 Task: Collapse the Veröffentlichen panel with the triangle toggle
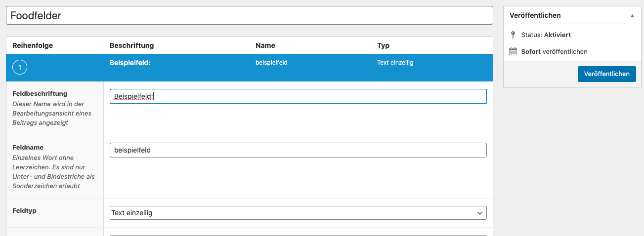(x=632, y=16)
